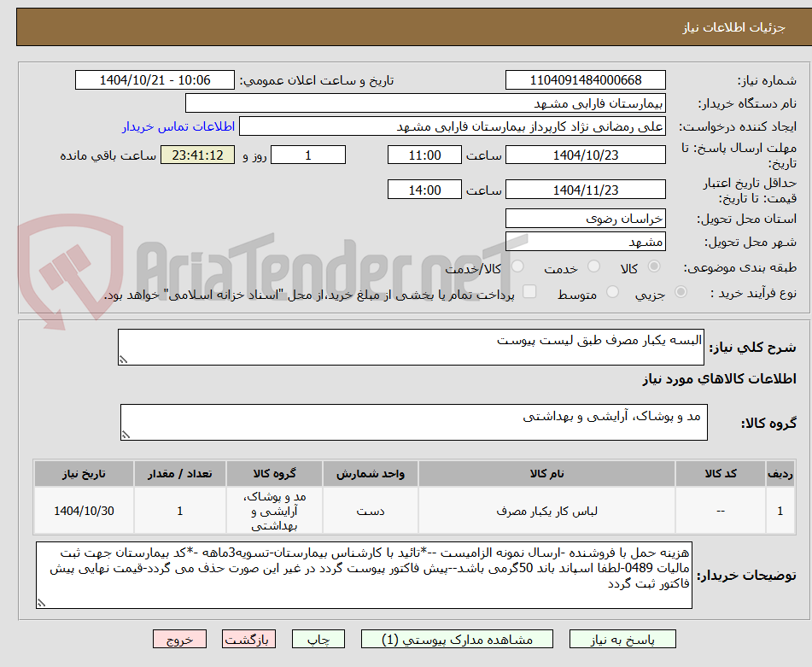
Task: Click the تعداد / مقدار column header
Action: (x=179, y=473)
